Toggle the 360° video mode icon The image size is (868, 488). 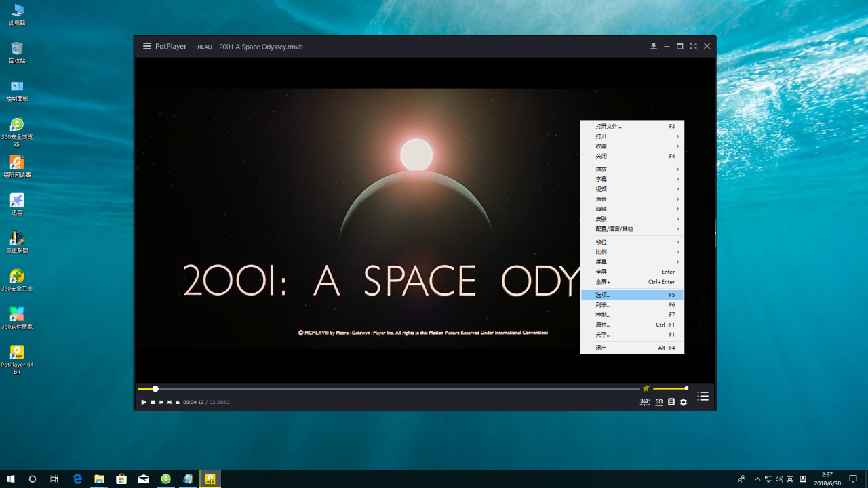pyautogui.click(x=645, y=402)
